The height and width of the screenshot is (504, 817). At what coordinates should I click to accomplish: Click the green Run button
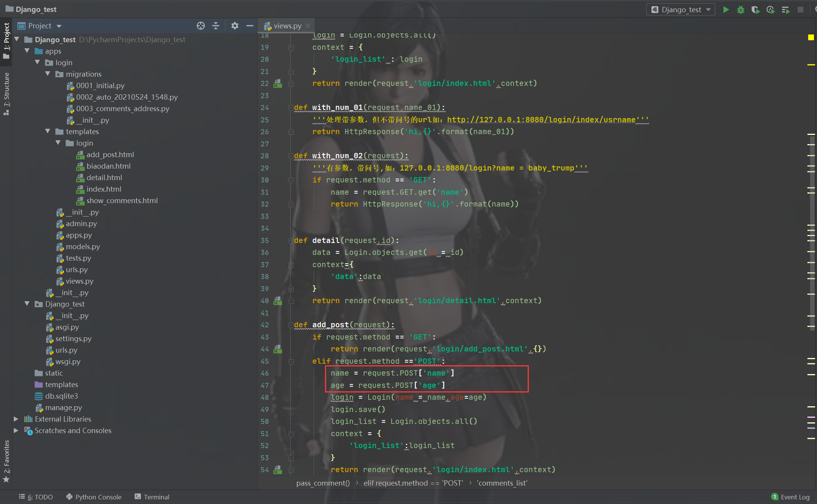[726, 10]
